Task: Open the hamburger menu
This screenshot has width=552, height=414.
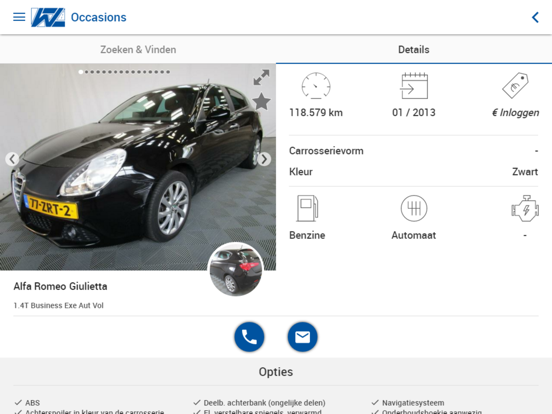Action: click(x=19, y=17)
